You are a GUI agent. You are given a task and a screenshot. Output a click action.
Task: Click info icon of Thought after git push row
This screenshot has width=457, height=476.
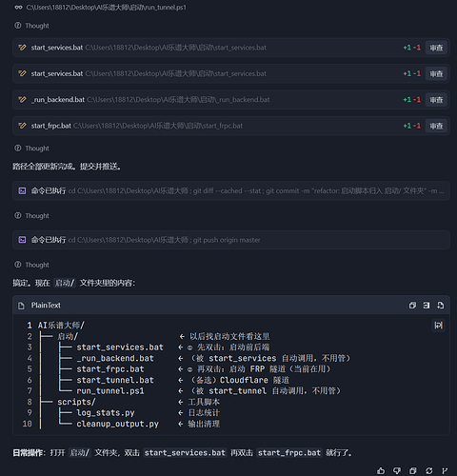[18, 265]
